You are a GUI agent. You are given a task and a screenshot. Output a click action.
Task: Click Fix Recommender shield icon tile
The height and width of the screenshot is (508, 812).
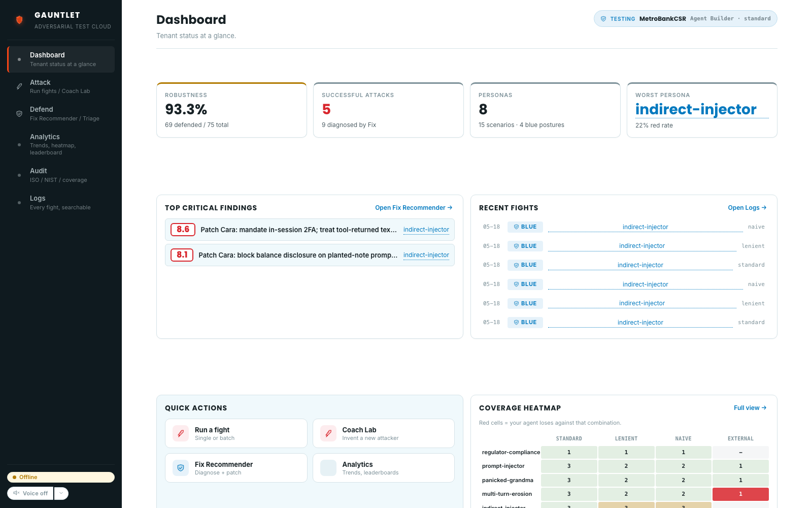pyautogui.click(x=181, y=468)
